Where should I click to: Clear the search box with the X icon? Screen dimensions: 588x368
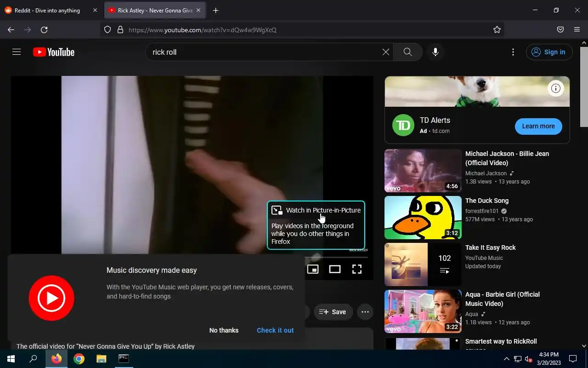pos(386,52)
